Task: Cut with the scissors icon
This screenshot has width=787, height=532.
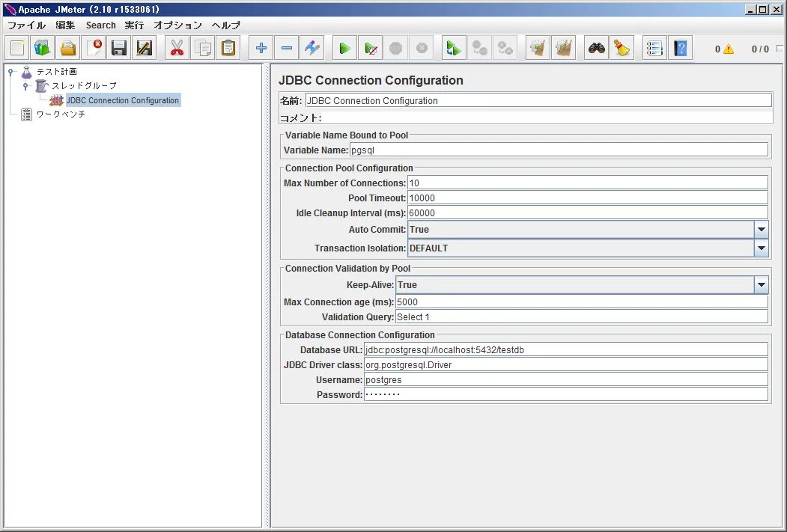Action: (177, 48)
